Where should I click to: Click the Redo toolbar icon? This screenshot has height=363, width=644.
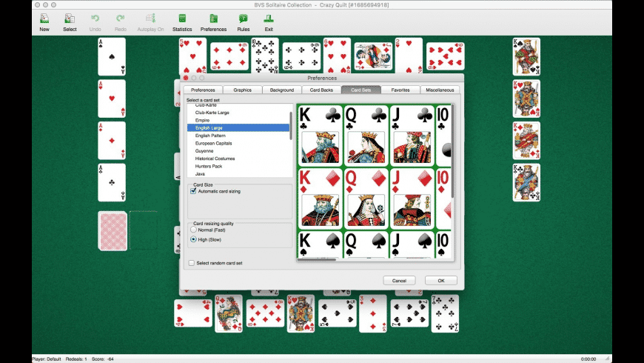click(121, 23)
